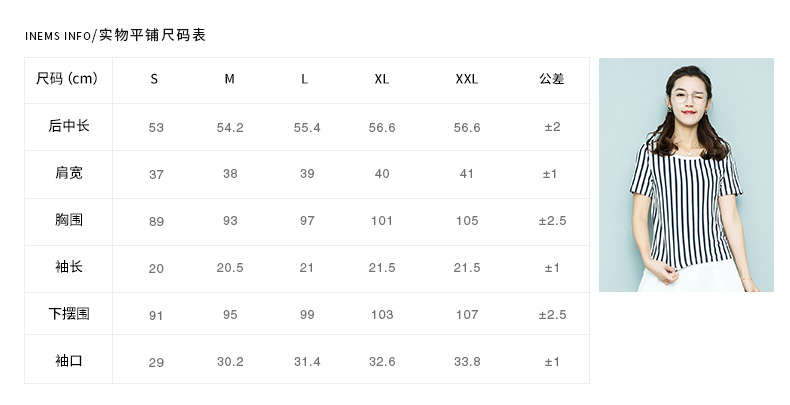Image resolution: width=790 pixels, height=405 pixels.
Task: Click the L size column header
Action: click(x=304, y=79)
